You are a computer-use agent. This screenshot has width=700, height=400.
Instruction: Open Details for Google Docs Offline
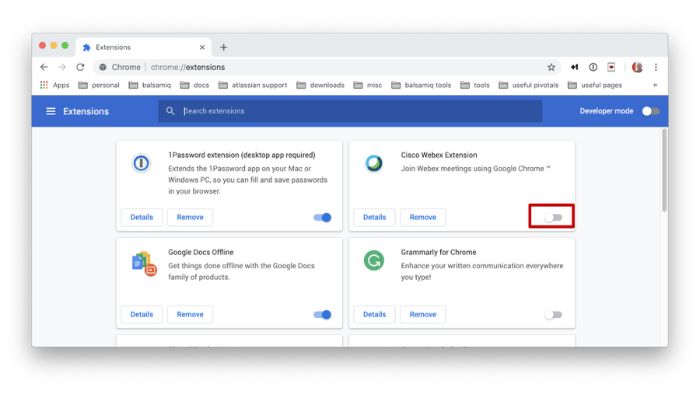coord(142,314)
